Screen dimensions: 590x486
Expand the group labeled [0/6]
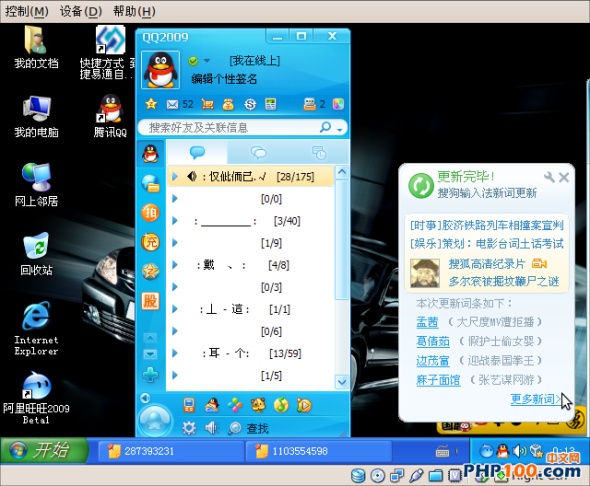pos(175,331)
